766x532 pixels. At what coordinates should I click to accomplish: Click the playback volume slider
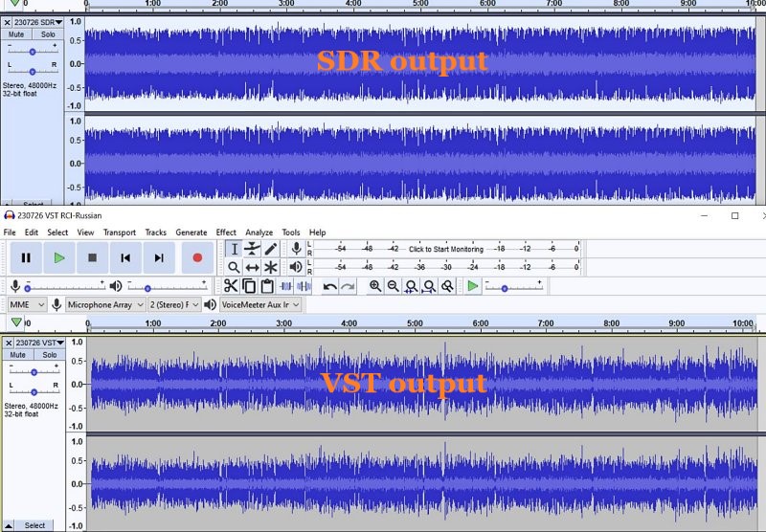click(168, 287)
